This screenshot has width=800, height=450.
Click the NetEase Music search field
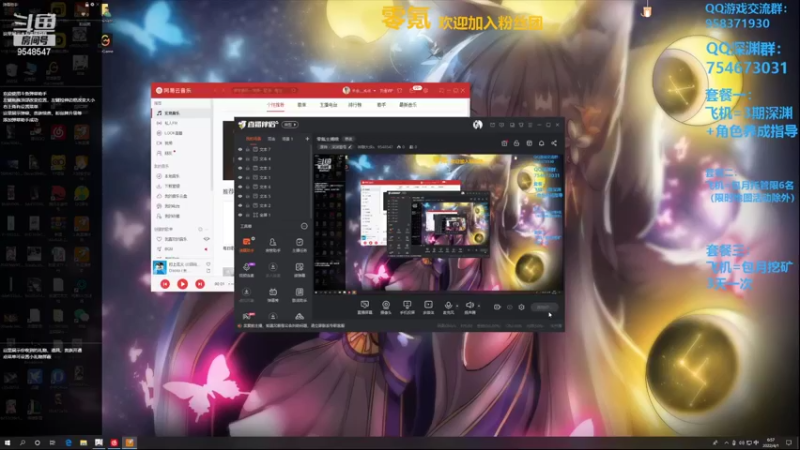[264, 90]
